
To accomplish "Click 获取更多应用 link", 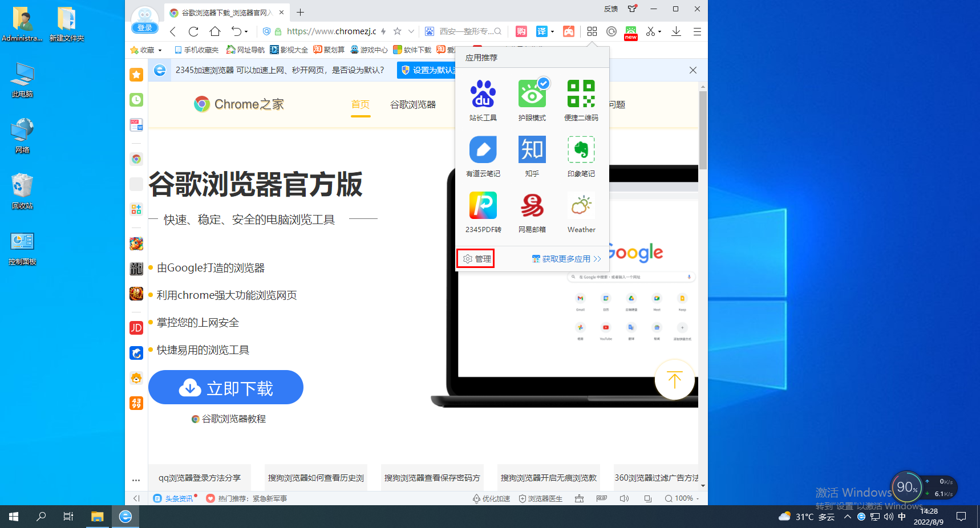I will pyautogui.click(x=566, y=259).
